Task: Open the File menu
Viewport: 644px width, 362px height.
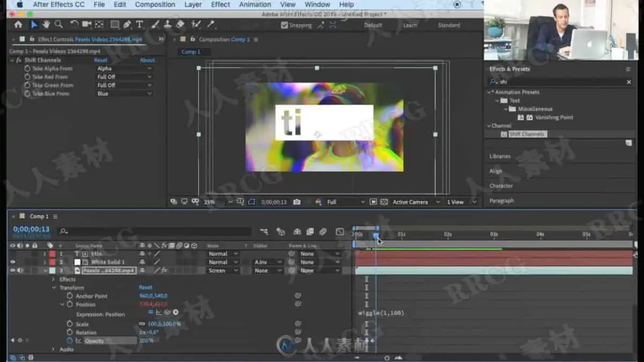Action: point(99,4)
